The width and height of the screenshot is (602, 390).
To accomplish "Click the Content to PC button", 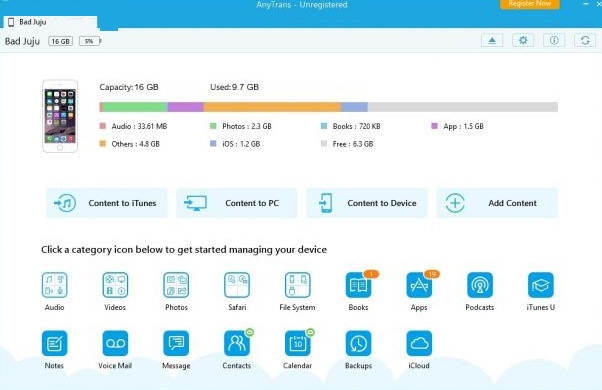I will click(236, 203).
